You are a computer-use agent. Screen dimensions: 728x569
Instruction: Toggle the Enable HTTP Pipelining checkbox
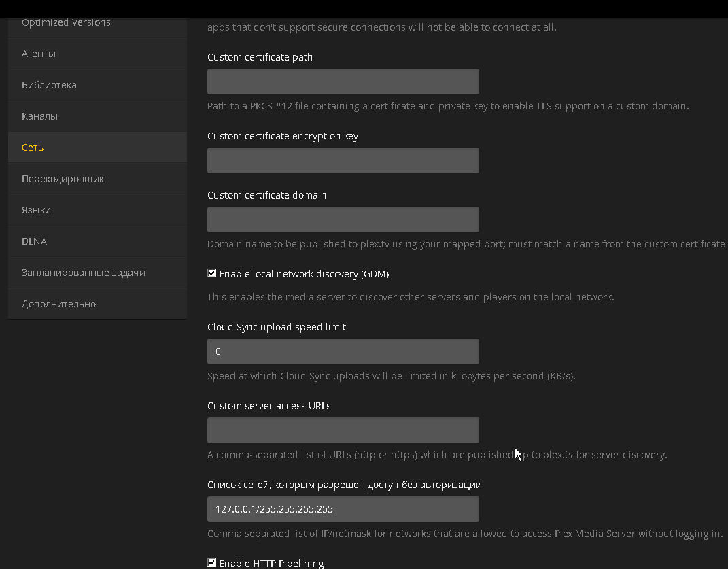(x=212, y=563)
